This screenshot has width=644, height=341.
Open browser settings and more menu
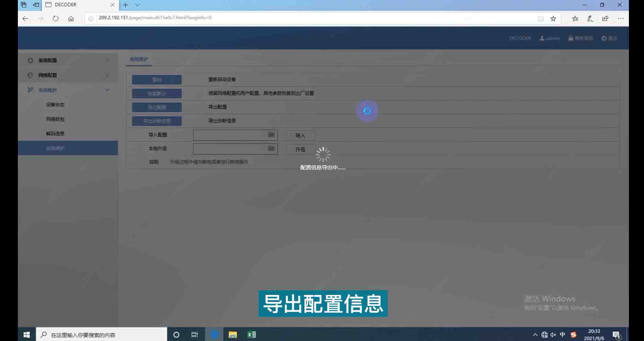pos(621,19)
